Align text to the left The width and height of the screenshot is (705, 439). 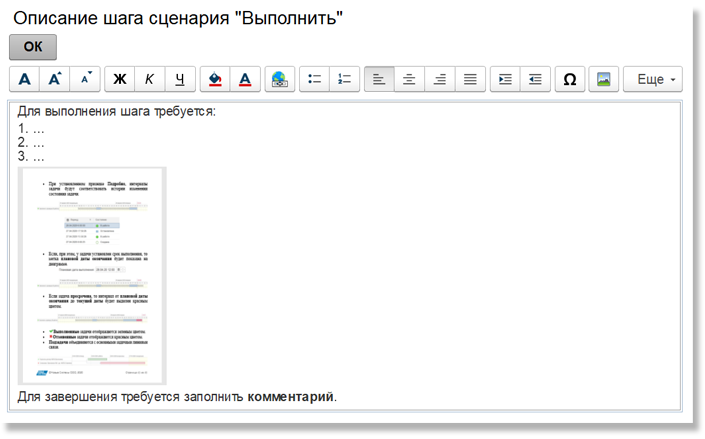point(379,79)
